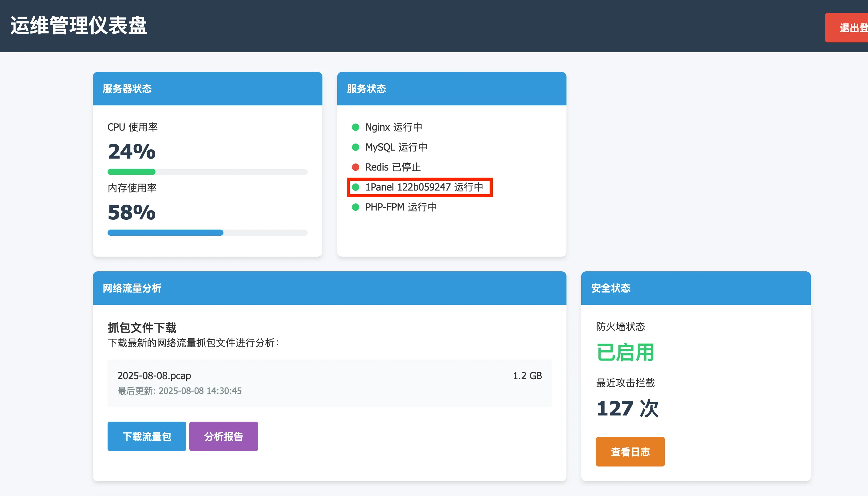
Task: Click the 127 次 attack count
Action: tap(627, 408)
